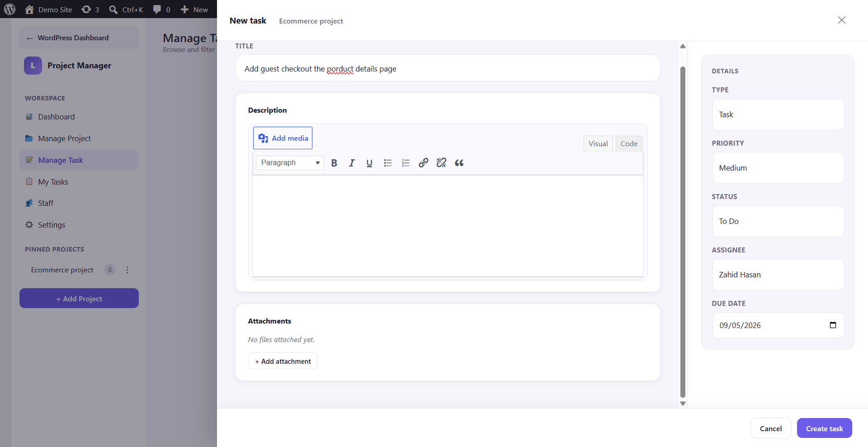Close the New task panel
This screenshot has height=447, width=868.
(841, 20)
